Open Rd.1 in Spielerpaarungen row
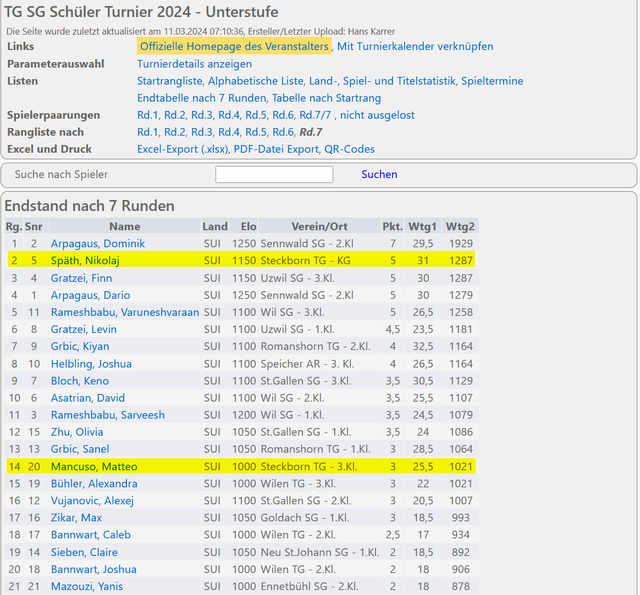Image resolution: width=640 pixels, height=595 pixels. 148,115
